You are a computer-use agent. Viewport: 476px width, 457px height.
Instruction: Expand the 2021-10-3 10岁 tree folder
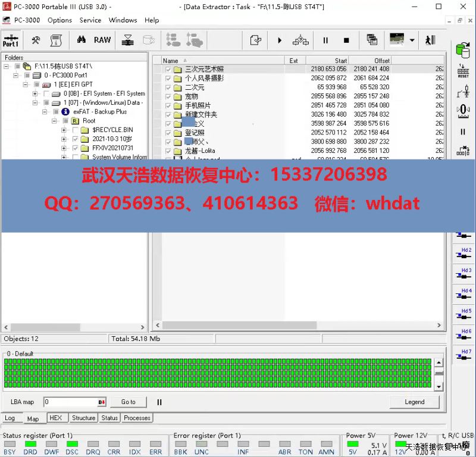(x=64, y=139)
